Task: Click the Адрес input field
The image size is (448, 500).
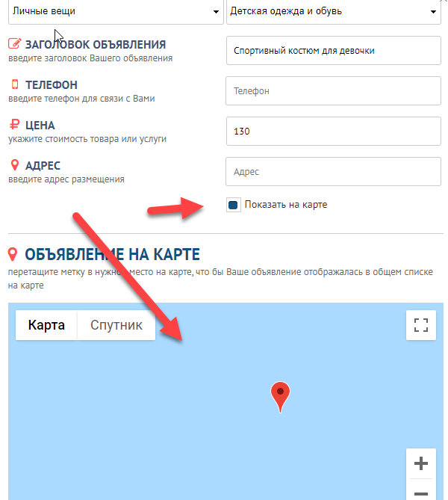Action: tap(334, 172)
